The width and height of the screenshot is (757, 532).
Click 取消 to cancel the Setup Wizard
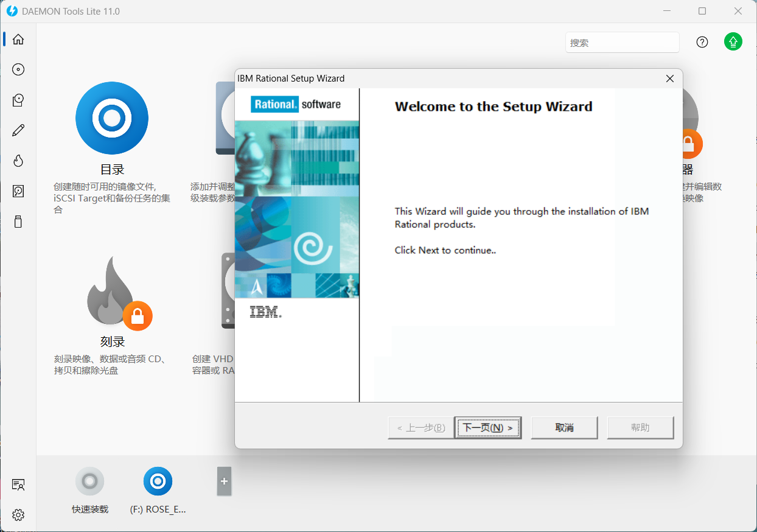pyautogui.click(x=565, y=428)
